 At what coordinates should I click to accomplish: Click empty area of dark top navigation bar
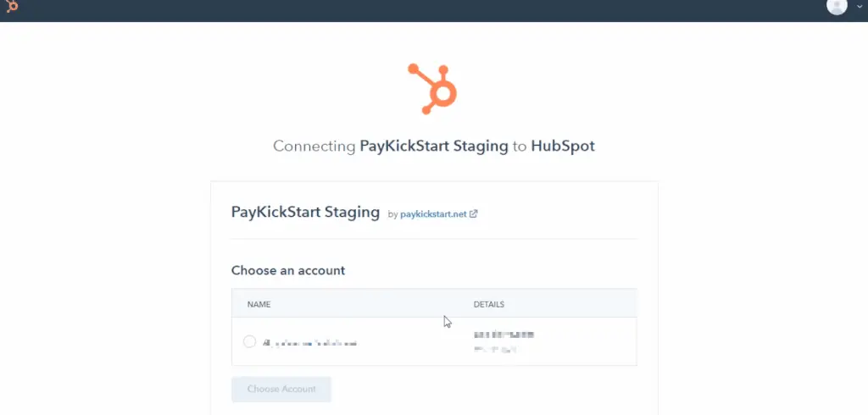[424, 8]
